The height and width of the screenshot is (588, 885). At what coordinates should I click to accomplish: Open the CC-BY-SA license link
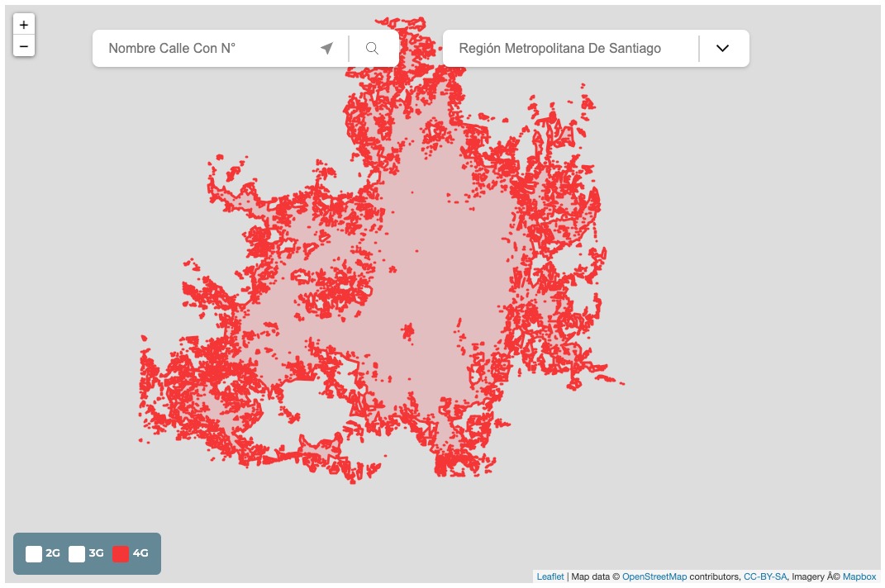tap(765, 576)
